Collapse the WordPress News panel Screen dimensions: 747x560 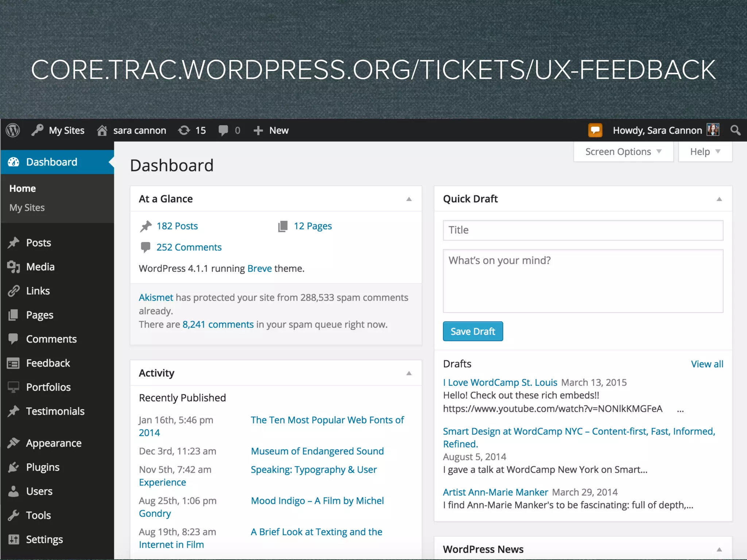(719, 549)
